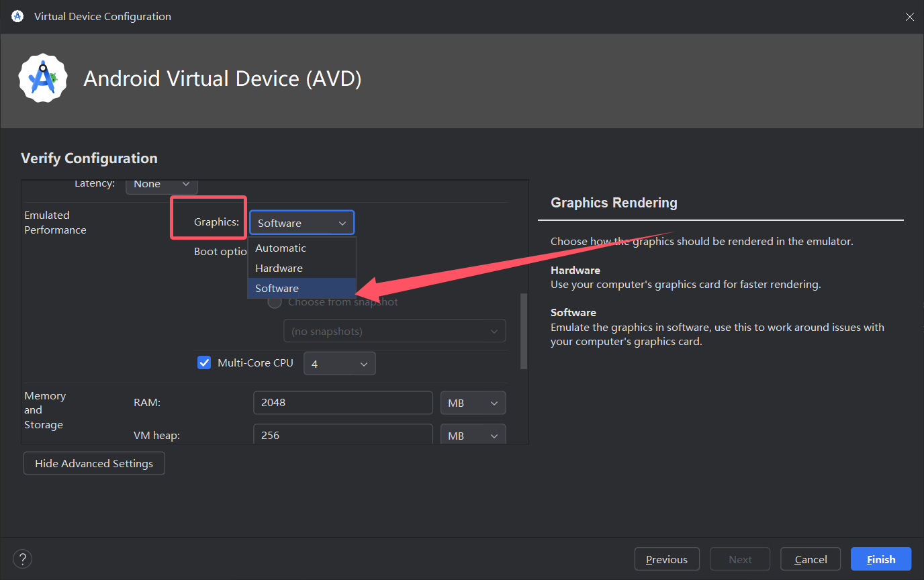
Task: Click the Graphics: label
Action: pos(216,222)
